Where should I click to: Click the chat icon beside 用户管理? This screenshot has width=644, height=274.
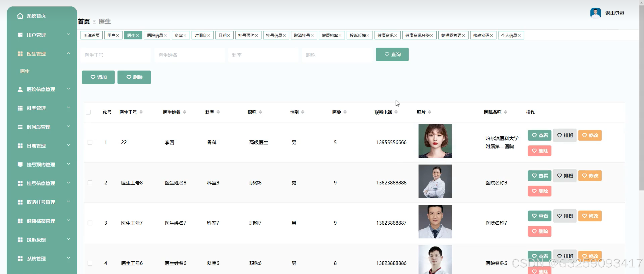click(x=20, y=35)
